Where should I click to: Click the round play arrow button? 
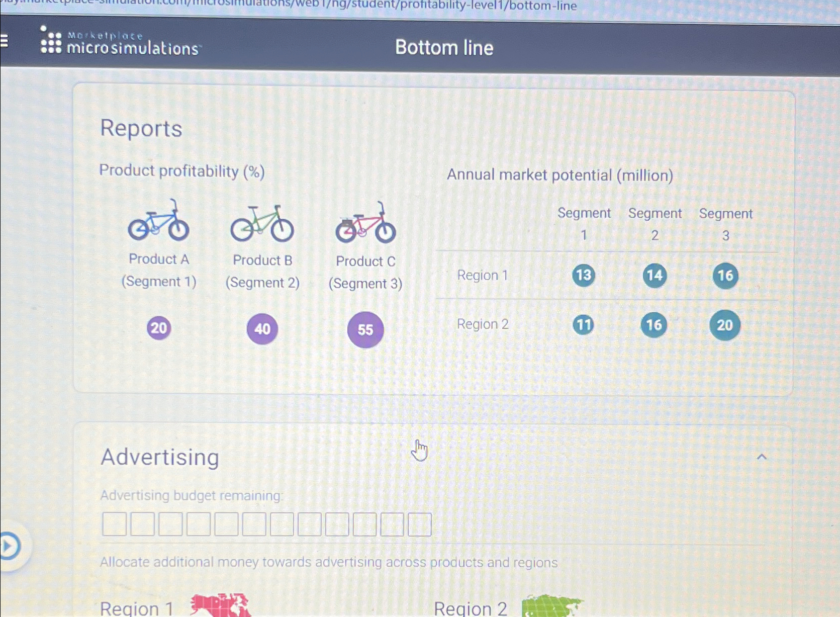(x=9, y=546)
